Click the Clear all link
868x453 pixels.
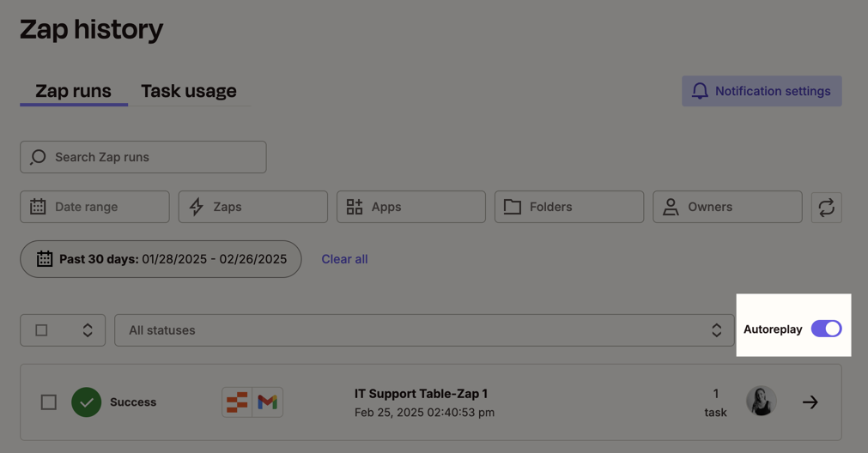tap(344, 259)
